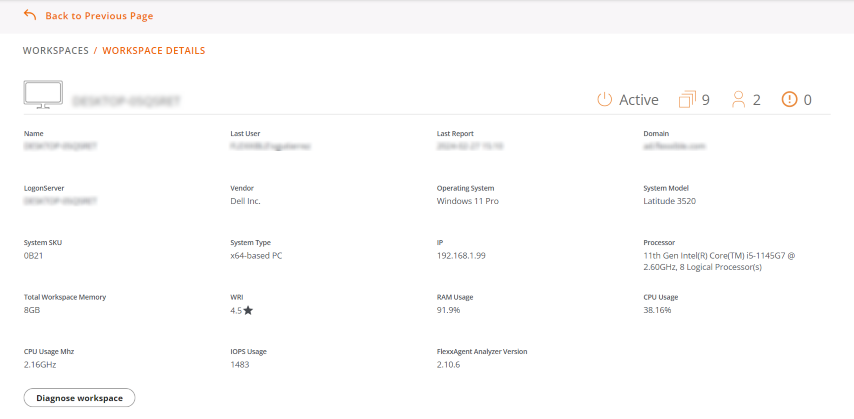The width and height of the screenshot is (854, 419).
Task: Click the back arrow icon
Action: pyautogui.click(x=30, y=15)
